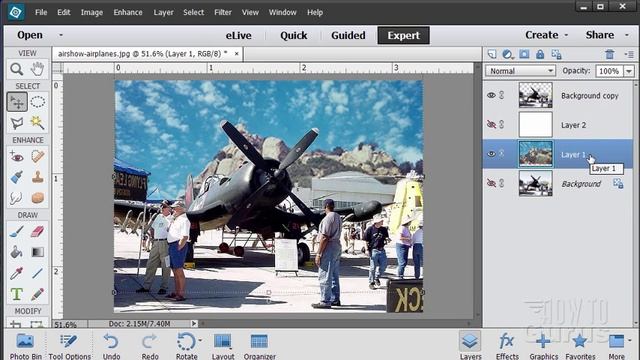The image size is (640, 360).
Task: Lock transparent pixels icon
Action: pos(556,54)
